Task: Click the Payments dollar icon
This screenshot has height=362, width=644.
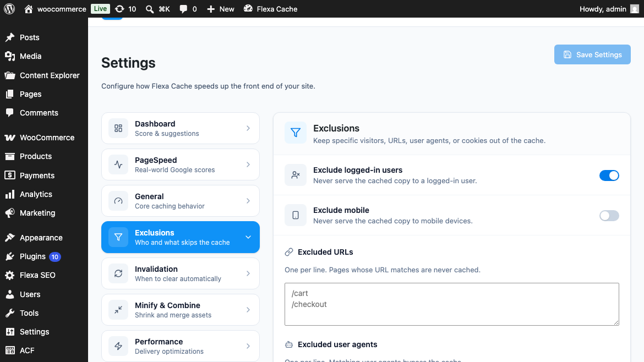Action: (10, 175)
